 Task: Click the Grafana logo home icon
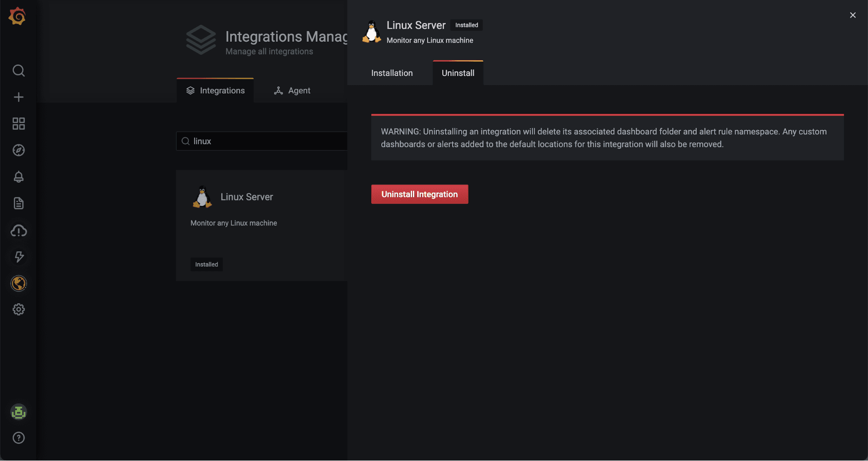17,17
